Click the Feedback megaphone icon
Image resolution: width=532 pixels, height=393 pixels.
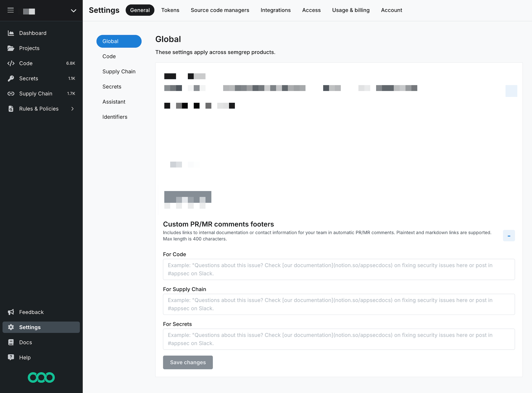pyautogui.click(x=11, y=312)
